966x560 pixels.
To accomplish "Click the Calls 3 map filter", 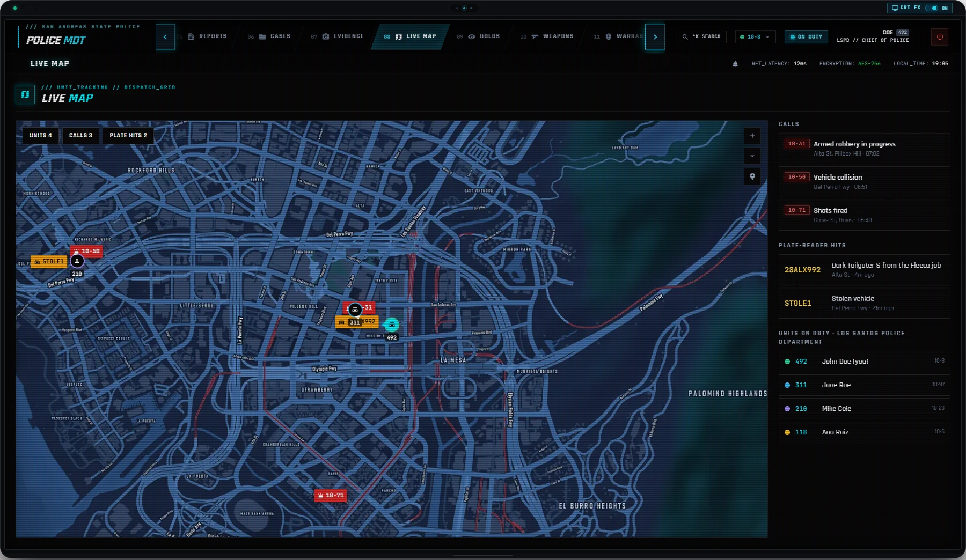I will 80,135.
